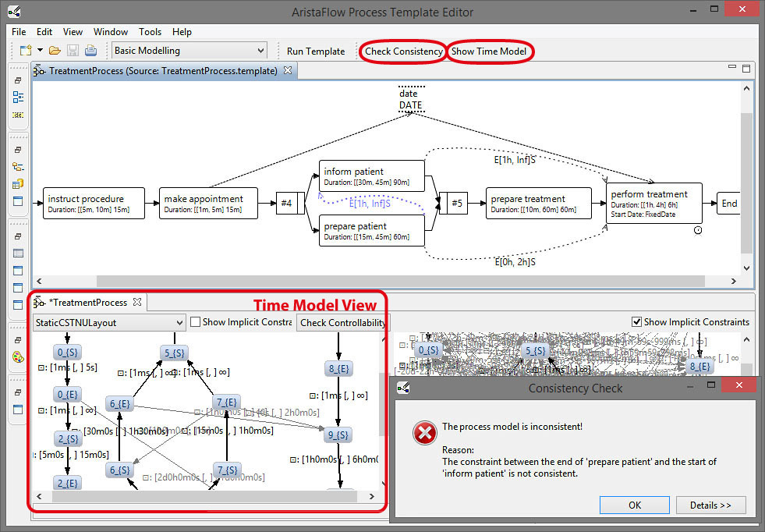Maximize the TreatmentProcess editor pane
This screenshot has width=765, height=532.
point(746,69)
